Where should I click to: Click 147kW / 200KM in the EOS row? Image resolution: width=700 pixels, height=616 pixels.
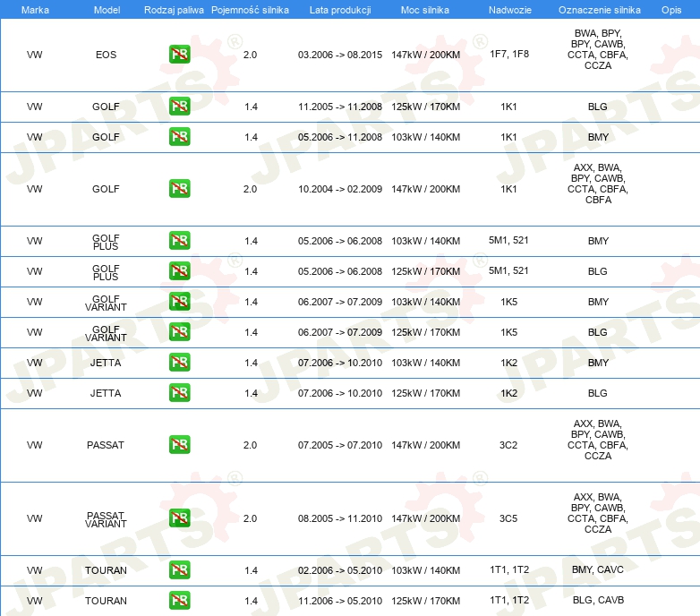tap(425, 55)
